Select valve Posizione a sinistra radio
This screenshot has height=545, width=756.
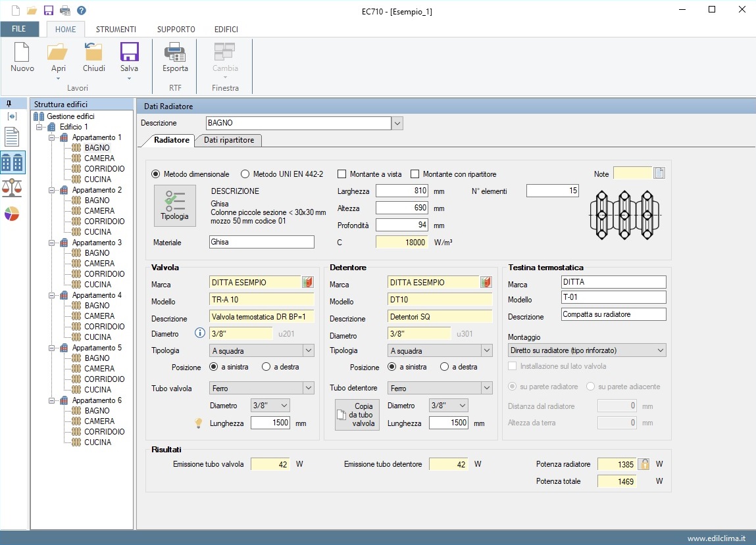point(214,367)
